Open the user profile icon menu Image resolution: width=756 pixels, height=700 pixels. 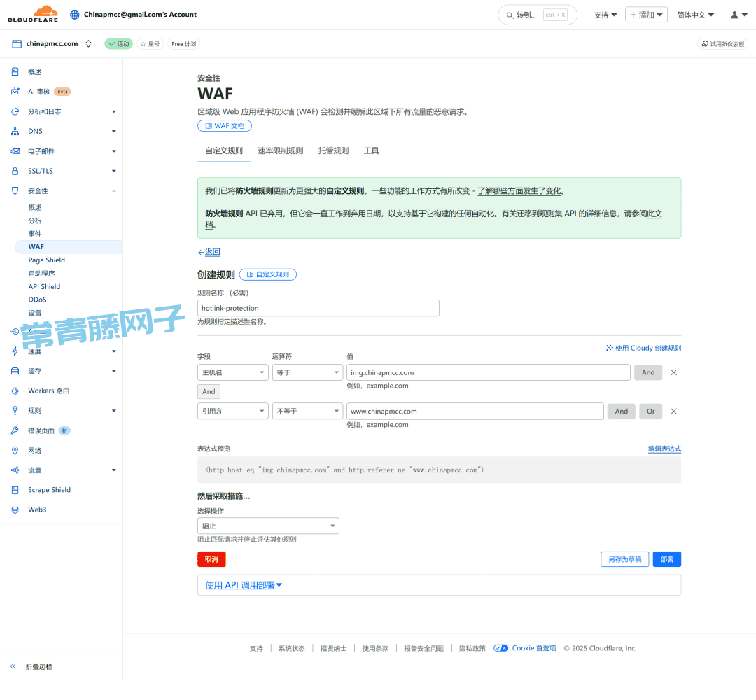(738, 15)
